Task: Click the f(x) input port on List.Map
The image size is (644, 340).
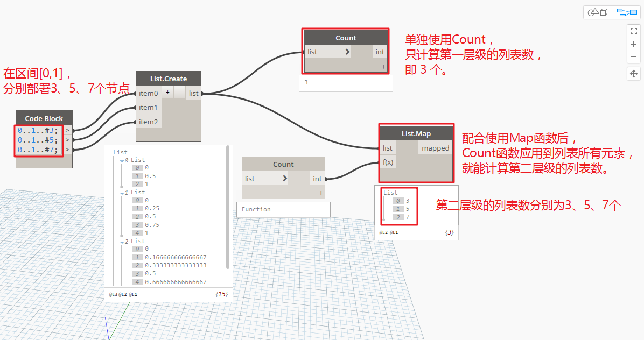Action: (x=388, y=162)
